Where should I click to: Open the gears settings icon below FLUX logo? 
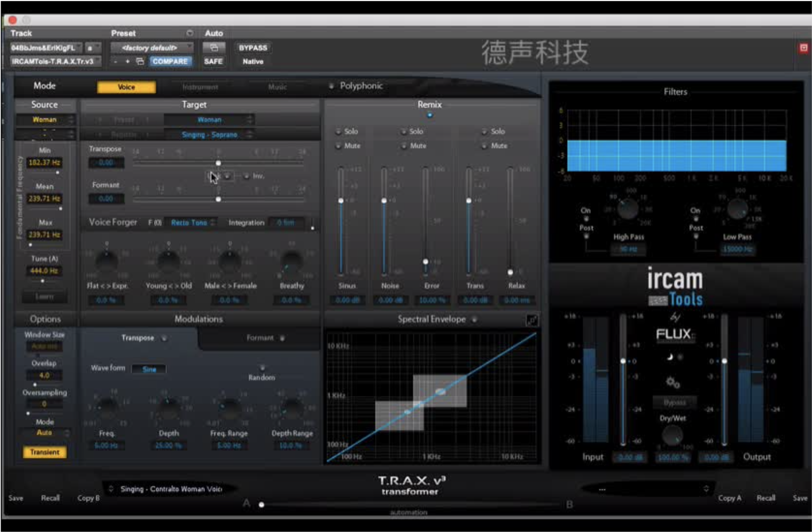673,382
